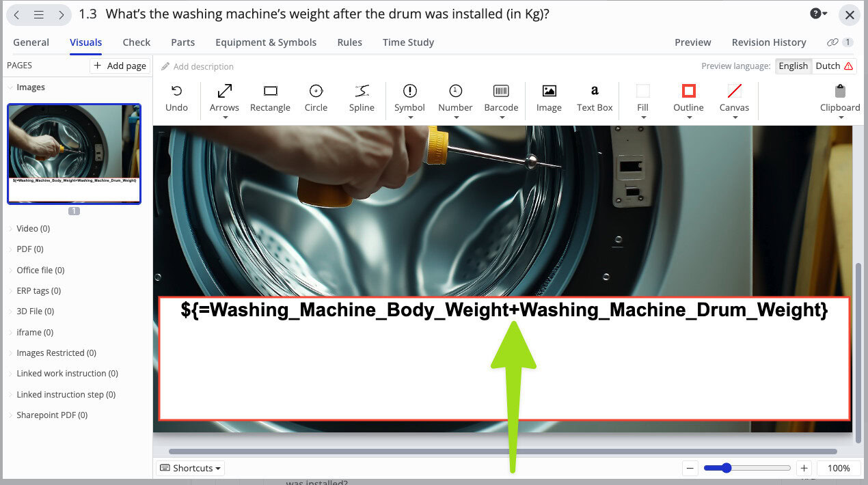Click the Undo icon

(x=176, y=98)
